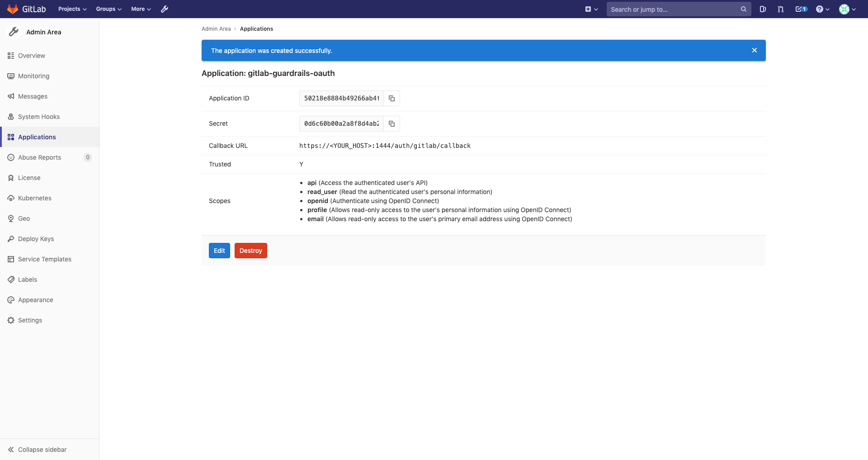Open the Deploy Keys sidebar item
The width and height of the screenshot is (868, 460).
50,239
